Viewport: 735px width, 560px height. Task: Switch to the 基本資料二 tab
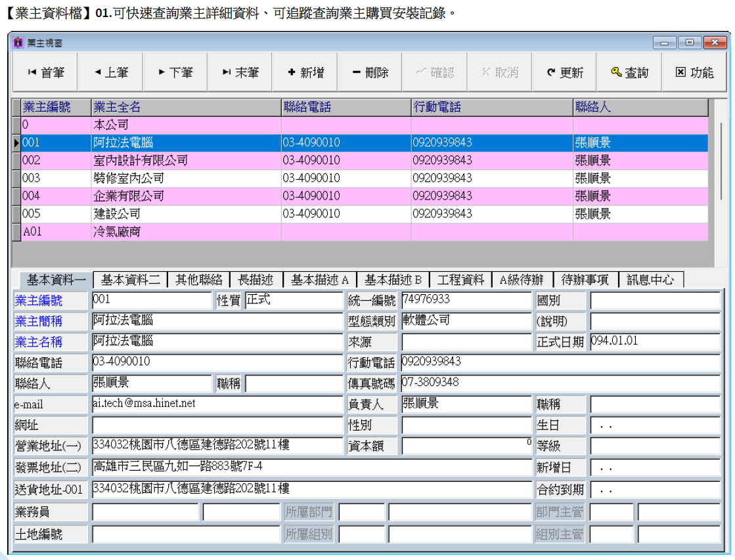(x=130, y=280)
